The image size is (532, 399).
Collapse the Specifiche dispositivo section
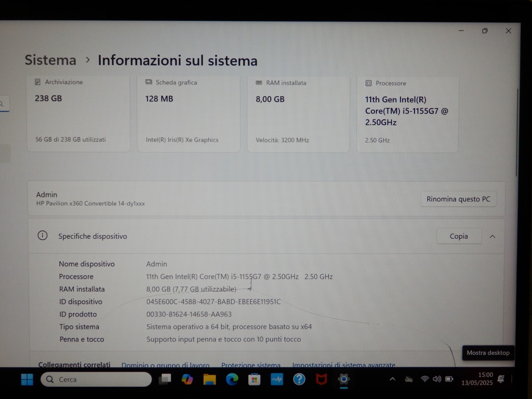coord(492,236)
